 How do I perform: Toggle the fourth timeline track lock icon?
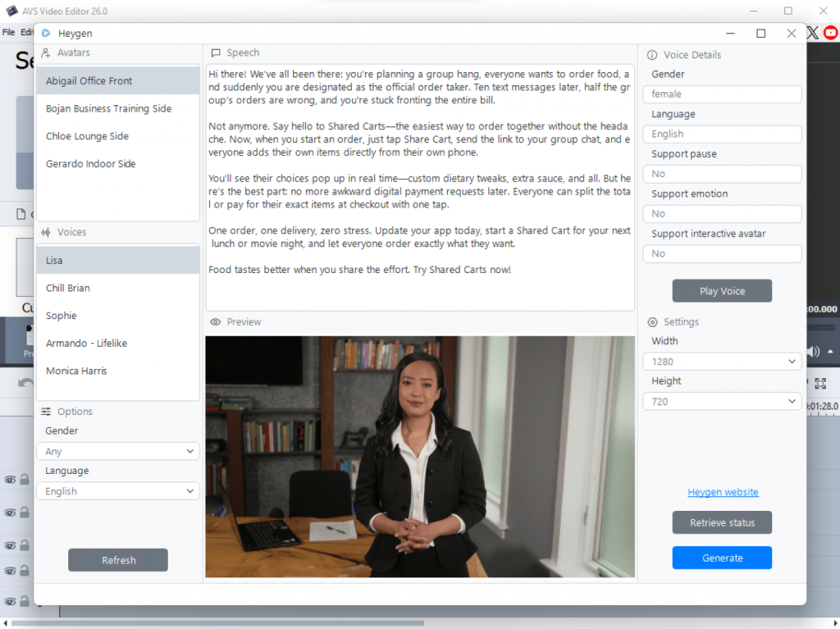(25, 571)
